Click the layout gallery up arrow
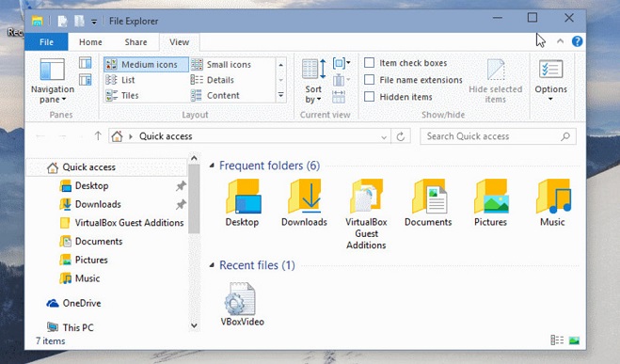The height and width of the screenshot is (364, 620). (280, 65)
